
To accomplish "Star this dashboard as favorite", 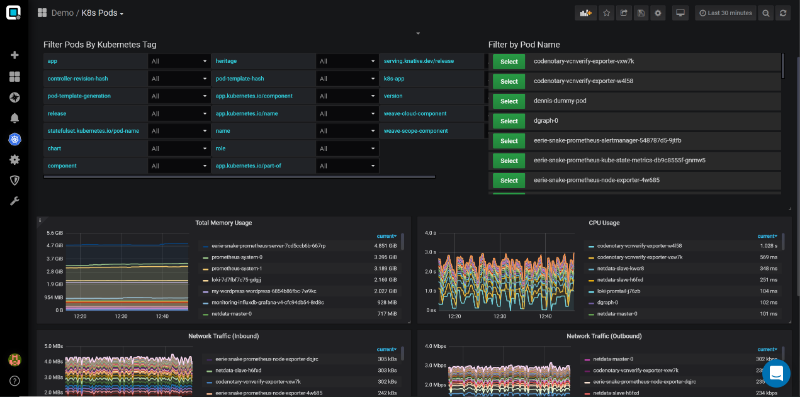I will pyautogui.click(x=607, y=13).
